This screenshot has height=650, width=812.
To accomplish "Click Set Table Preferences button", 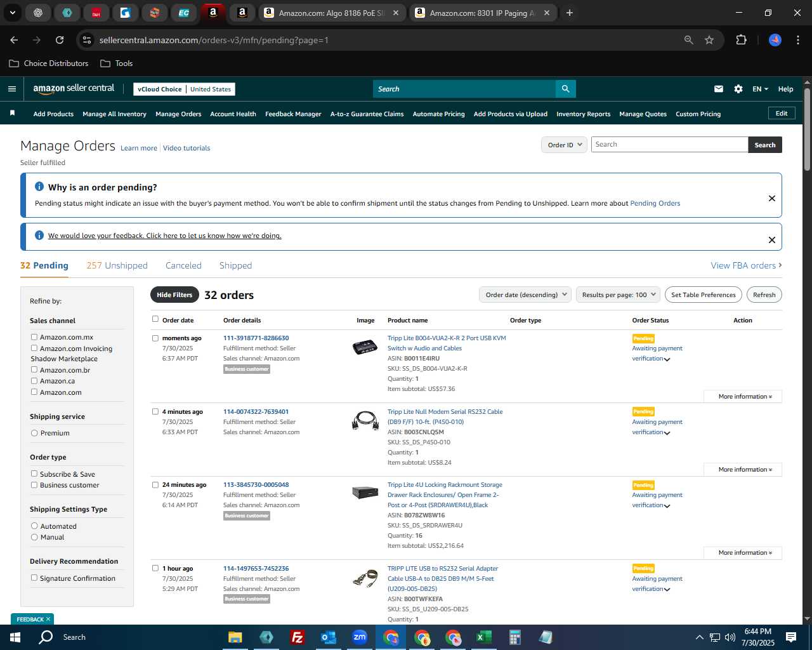I will coord(703,295).
